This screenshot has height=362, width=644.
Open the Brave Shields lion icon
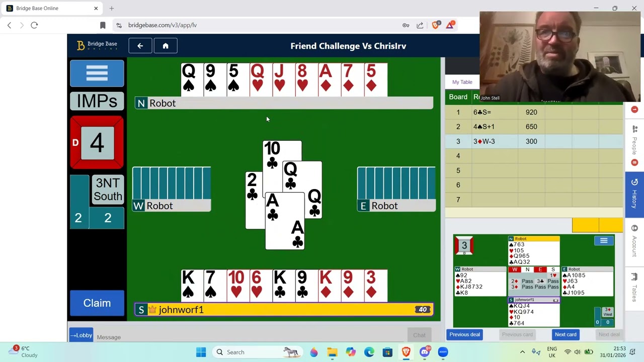436,25
